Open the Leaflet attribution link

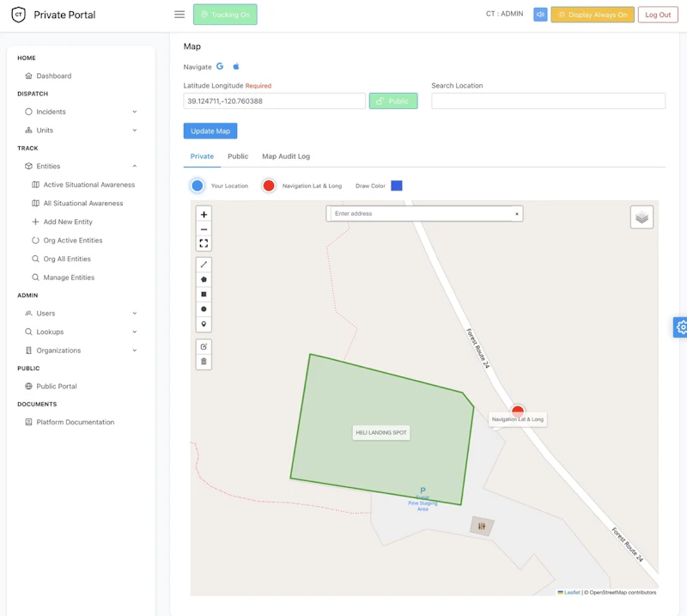572,592
